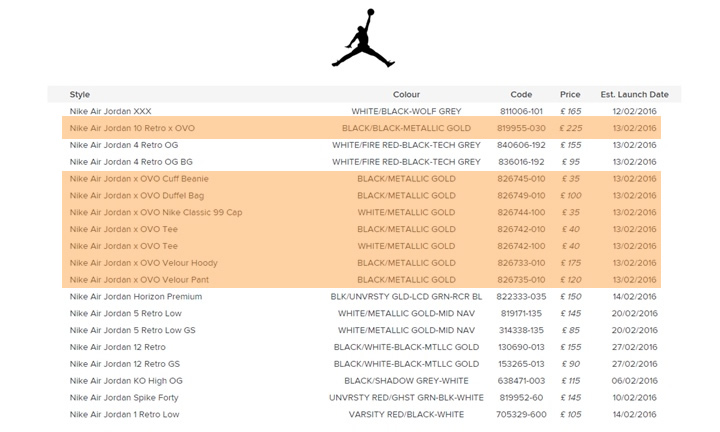This screenshot has height=432, width=720.
Task: Click Nike Air Jordan Spike Forty
Action: click(124, 398)
